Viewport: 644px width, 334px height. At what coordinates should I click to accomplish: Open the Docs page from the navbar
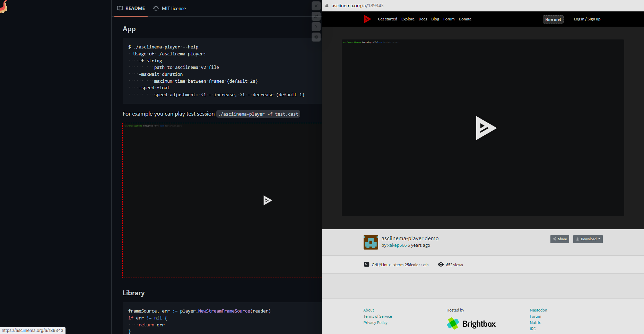coord(423,19)
